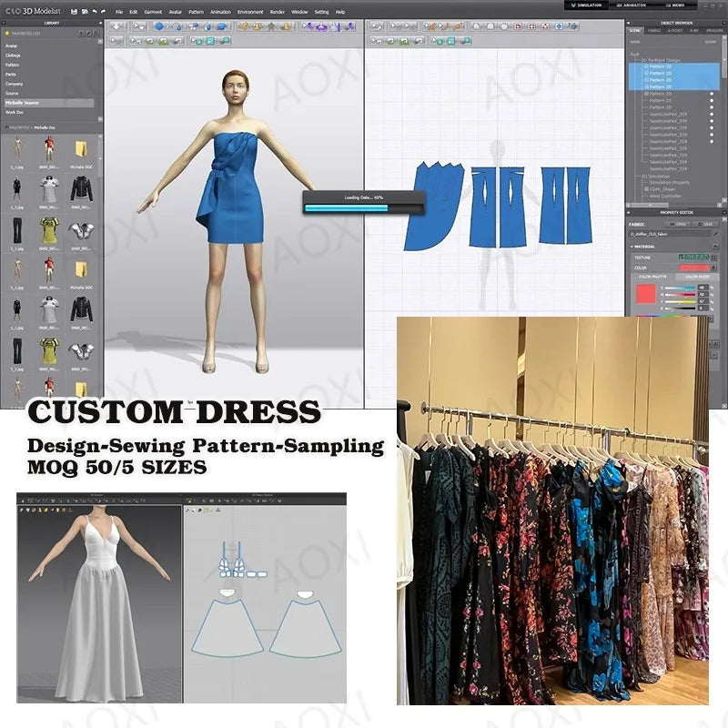The height and width of the screenshot is (728, 728).
Task: Open the Garment menu
Action: [153, 12]
